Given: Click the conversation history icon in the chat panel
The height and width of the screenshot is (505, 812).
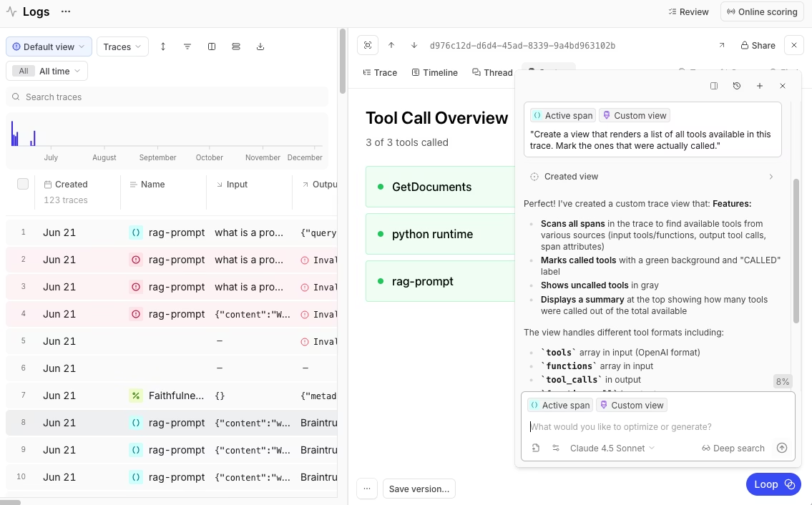Looking at the screenshot, I should [x=737, y=86].
